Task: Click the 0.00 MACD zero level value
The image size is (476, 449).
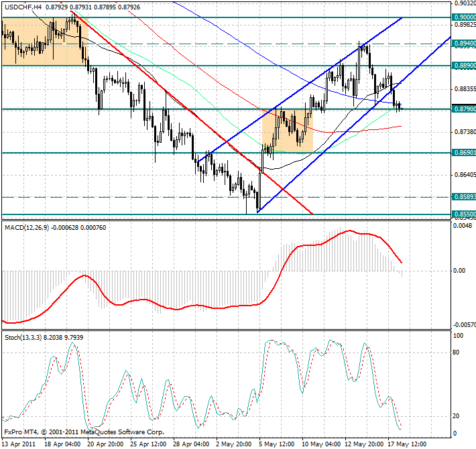Action: pyautogui.click(x=459, y=271)
